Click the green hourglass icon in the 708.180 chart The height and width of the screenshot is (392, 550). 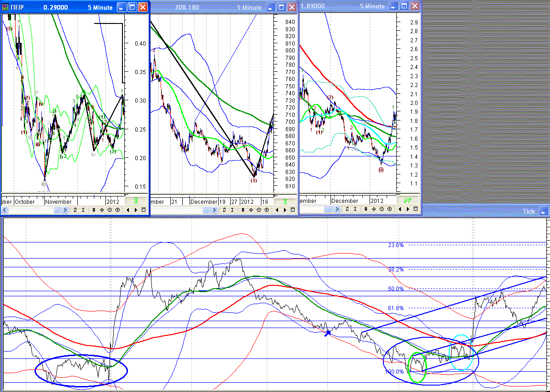(x=285, y=202)
